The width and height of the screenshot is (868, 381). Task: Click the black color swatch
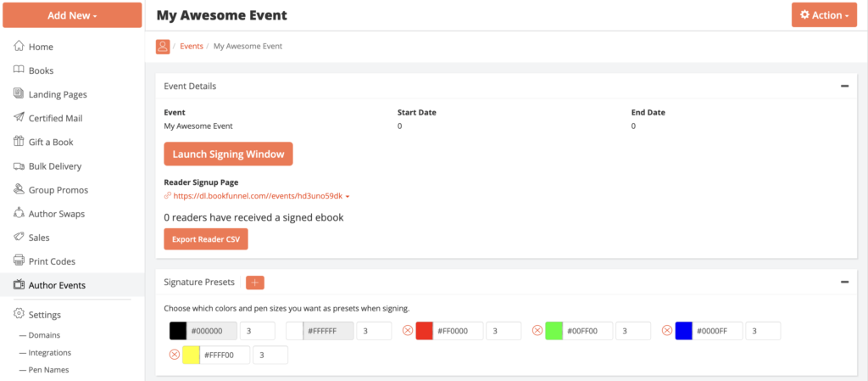(x=178, y=331)
